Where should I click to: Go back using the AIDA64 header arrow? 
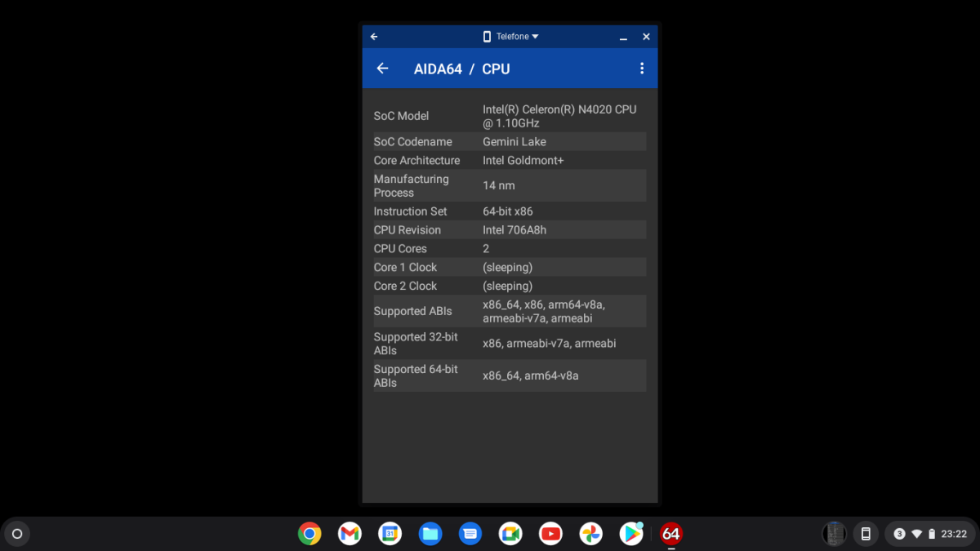tap(382, 69)
